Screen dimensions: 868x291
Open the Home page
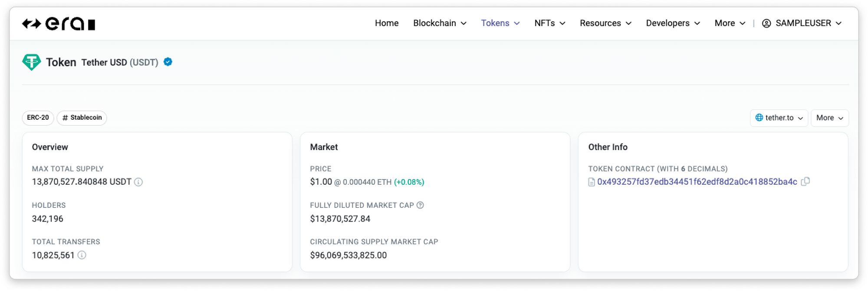[x=386, y=23]
